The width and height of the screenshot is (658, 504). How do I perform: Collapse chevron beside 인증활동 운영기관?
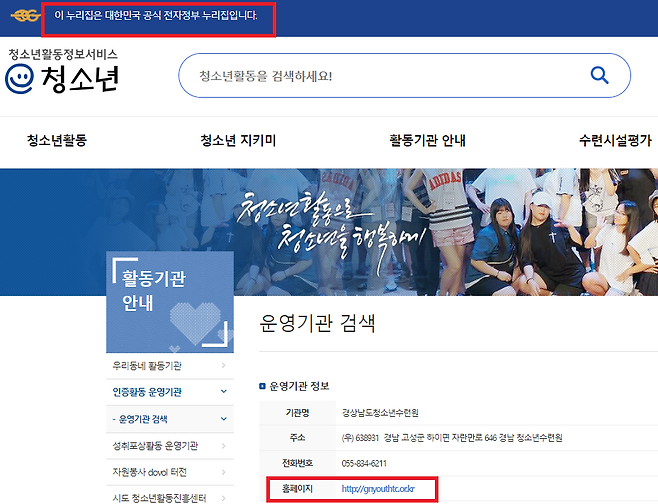pos(224,392)
